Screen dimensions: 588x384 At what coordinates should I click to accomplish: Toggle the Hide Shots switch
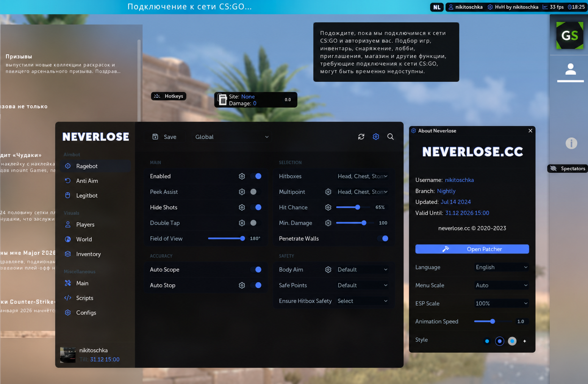tap(256, 207)
